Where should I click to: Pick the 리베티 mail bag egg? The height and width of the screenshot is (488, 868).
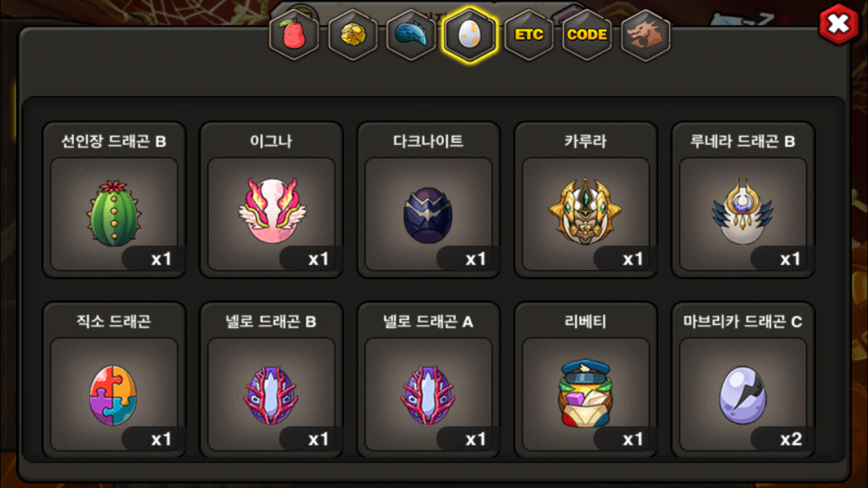[x=586, y=380]
